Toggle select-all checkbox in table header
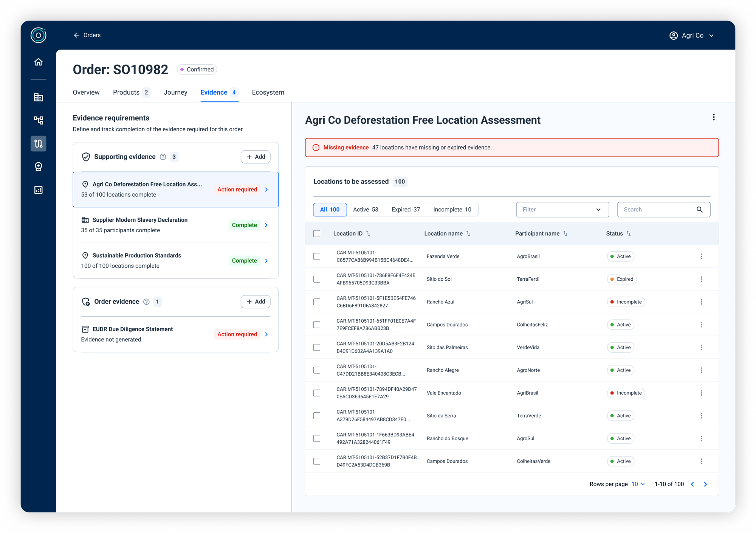This screenshot has width=756, height=533. click(317, 233)
